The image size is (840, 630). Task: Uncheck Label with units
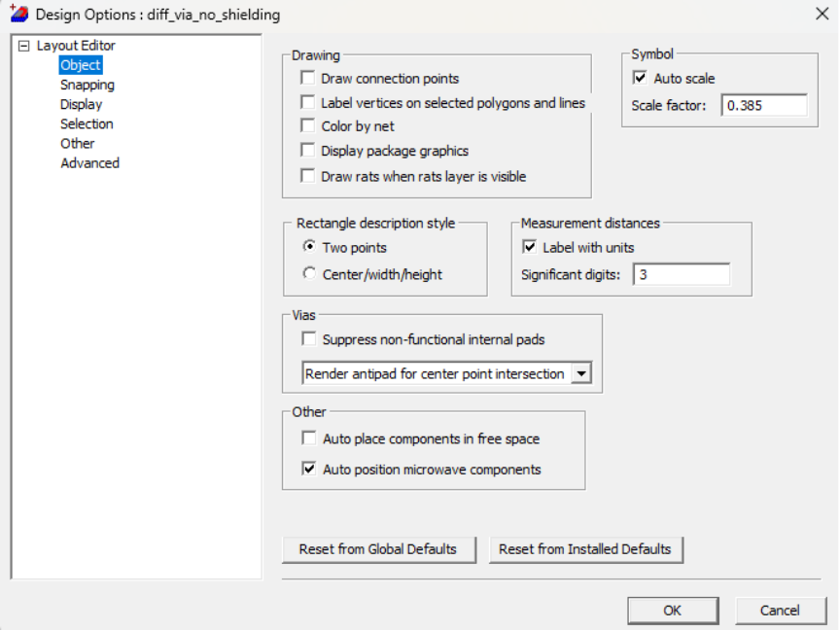[530, 247]
